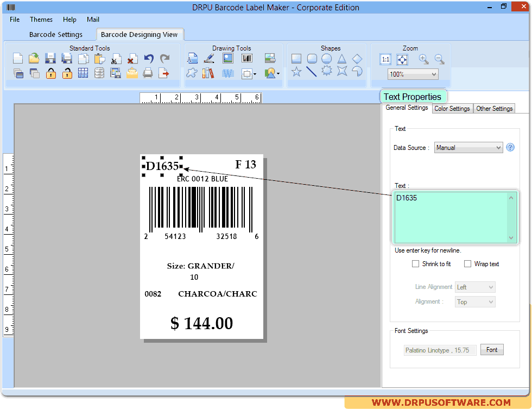Fit label to window zoom

(402, 59)
